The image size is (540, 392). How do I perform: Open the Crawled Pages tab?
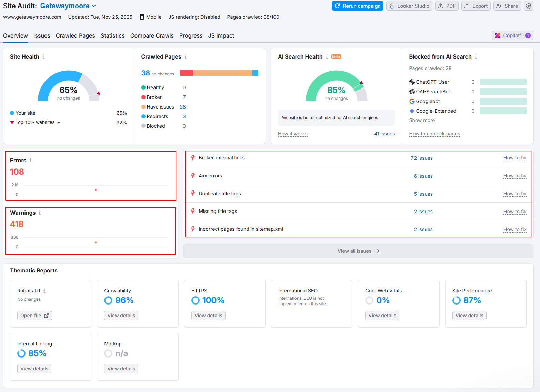coord(75,35)
